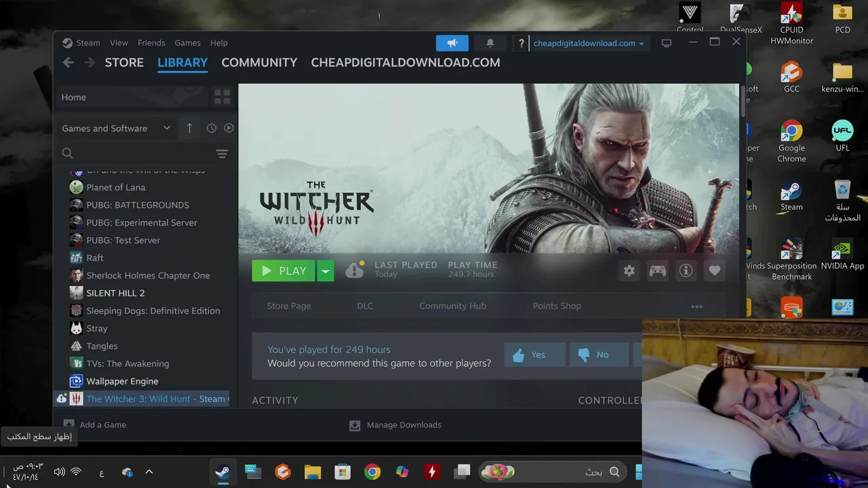Viewport: 868px width, 488px height.
Task: Open the Games menu
Action: click(x=187, y=43)
